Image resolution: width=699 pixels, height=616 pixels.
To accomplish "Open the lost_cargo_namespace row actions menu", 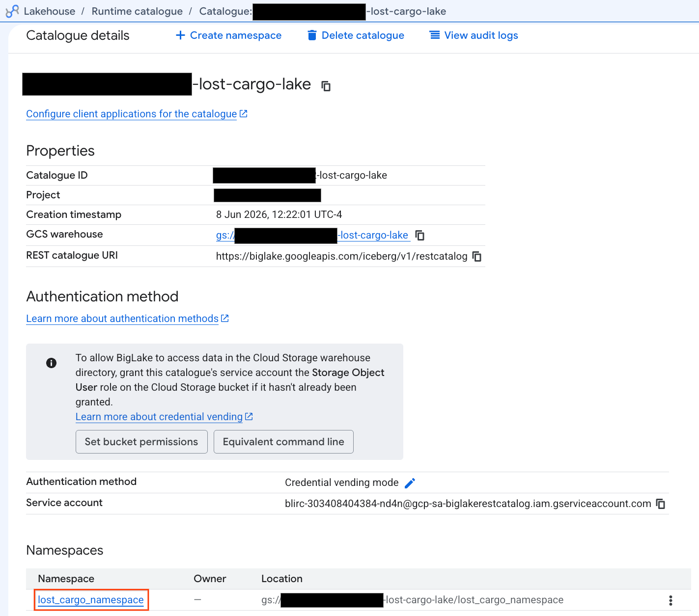I will pos(671,600).
